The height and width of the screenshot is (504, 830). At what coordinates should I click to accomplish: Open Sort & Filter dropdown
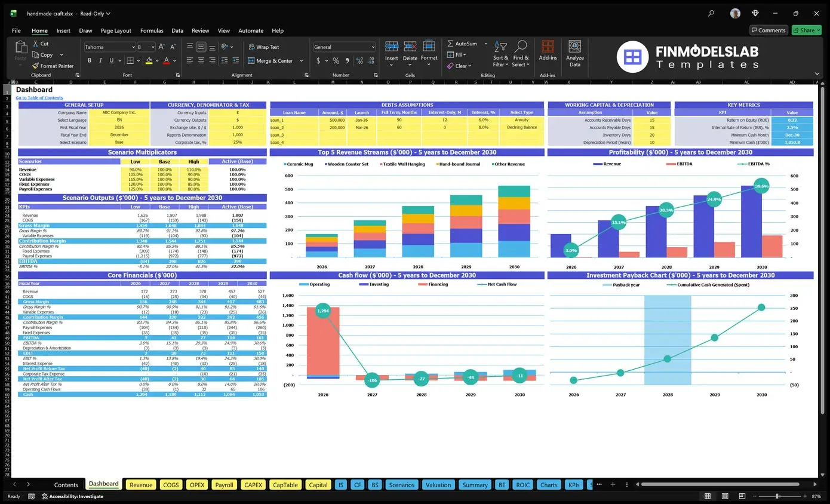coord(500,54)
